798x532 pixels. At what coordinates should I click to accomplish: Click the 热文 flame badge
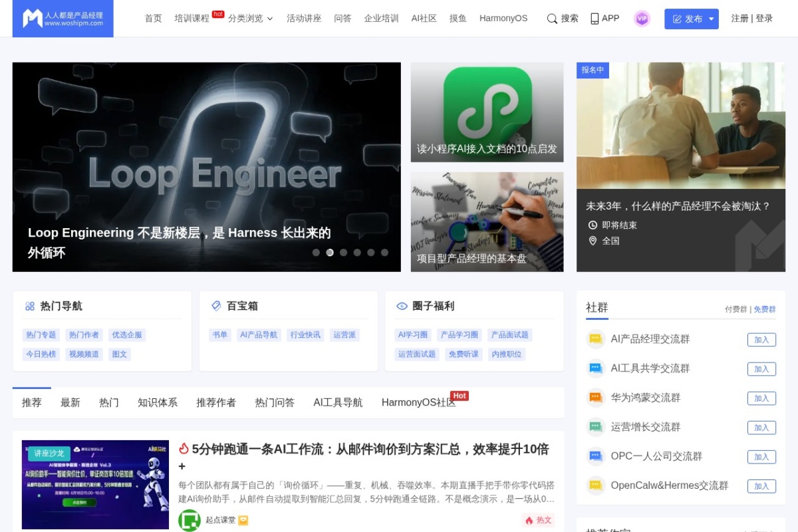(539, 520)
